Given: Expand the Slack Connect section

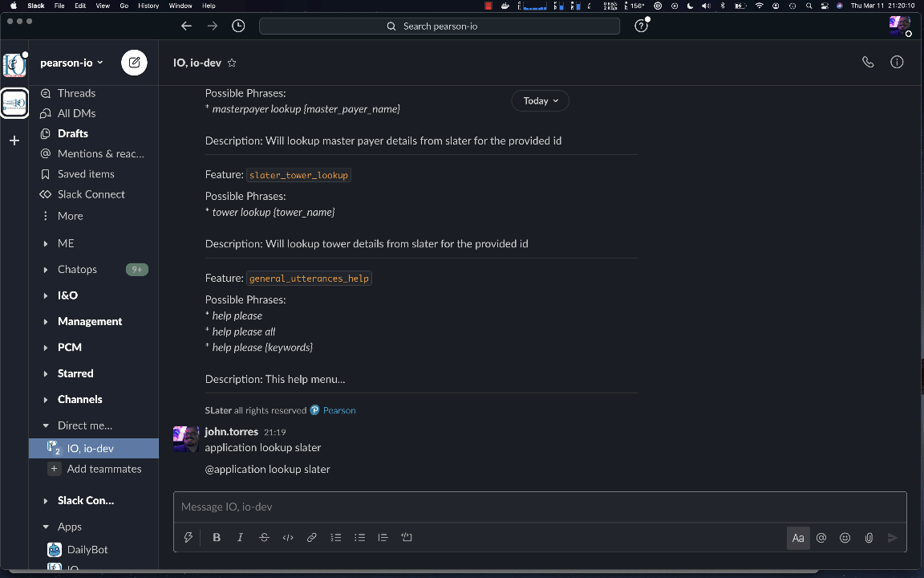Looking at the screenshot, I should (46, 501).
